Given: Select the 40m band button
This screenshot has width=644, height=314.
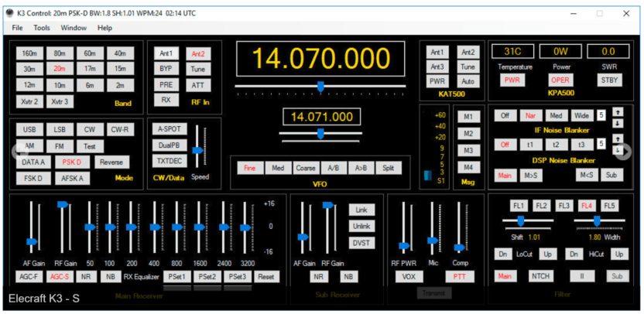Looking at the screenshot, I should pyautogui.click(x=119, y=53).
